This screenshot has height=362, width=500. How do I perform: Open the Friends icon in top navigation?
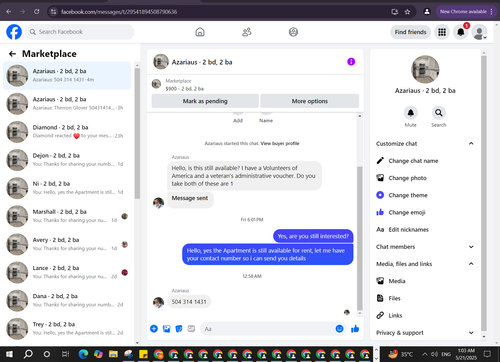[247, 32]
